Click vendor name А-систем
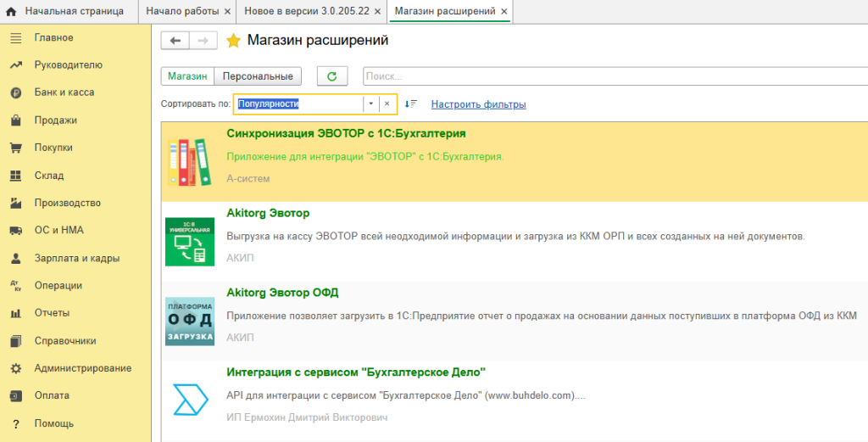868x442 pixels. pos(248,179)
